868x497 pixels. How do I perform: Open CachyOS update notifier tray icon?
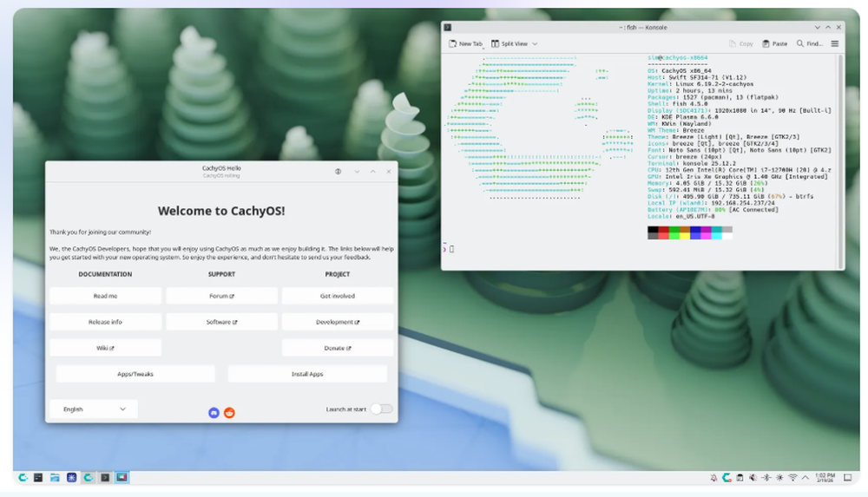point(727,478)
